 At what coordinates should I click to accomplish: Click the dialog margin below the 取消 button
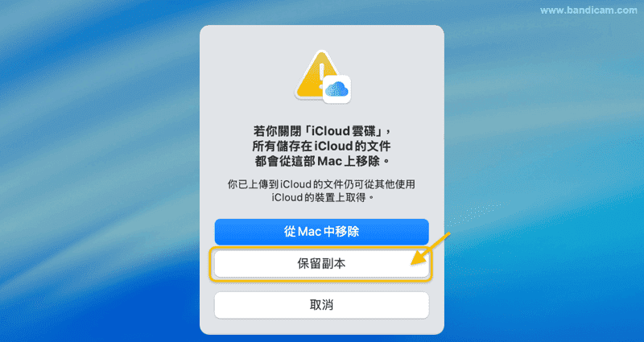pos(321,327)
